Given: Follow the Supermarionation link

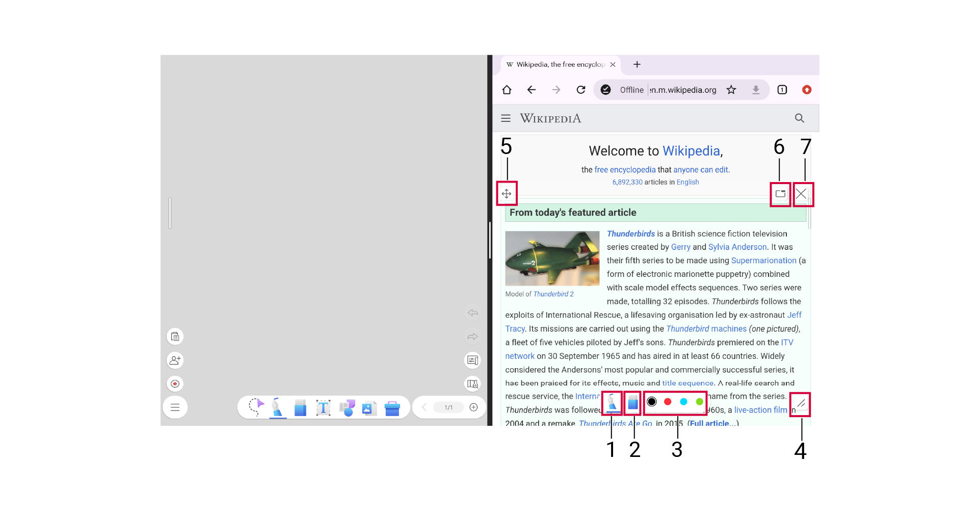Looking at the screenshot, I should 763,261.
